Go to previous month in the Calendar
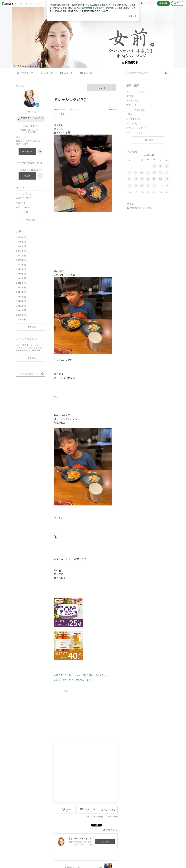 pyautogui.click(x=137, y=156)
